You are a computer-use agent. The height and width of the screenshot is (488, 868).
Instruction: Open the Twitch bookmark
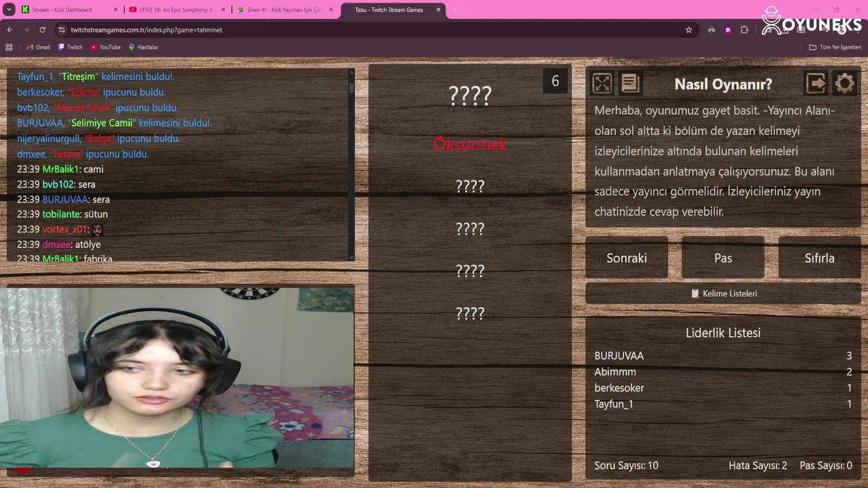pos(71,47)
